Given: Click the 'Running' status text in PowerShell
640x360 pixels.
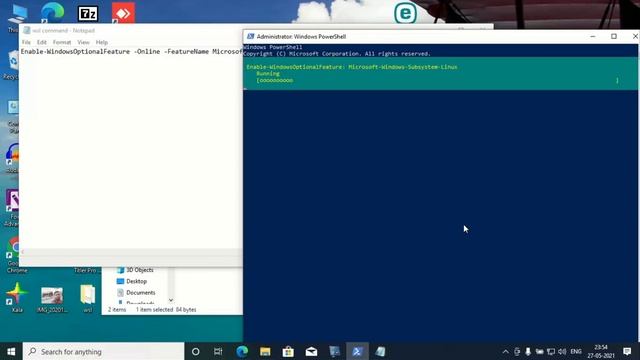Looking at the screenshot, I should [268, 73].
